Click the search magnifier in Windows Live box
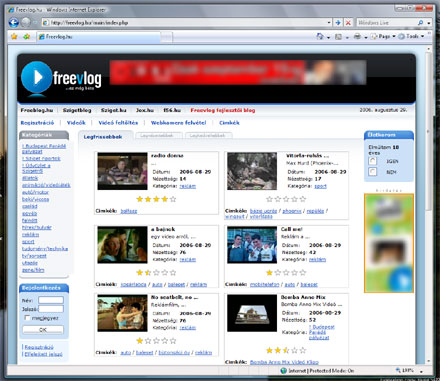The image size is (440, 381). click(420, 23)
